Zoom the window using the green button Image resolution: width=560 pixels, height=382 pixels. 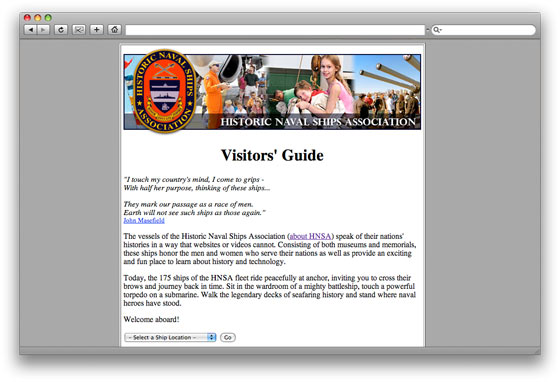(48, 17)
